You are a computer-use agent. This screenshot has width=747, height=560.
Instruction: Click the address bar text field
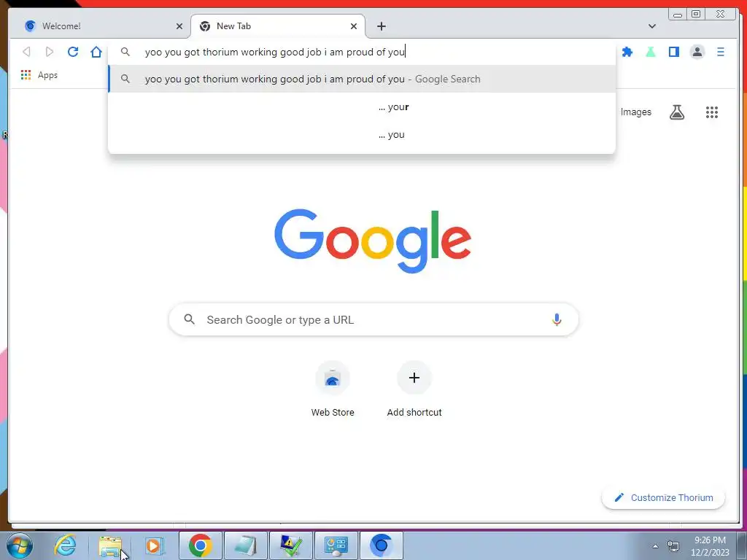(x=362, y=52)
